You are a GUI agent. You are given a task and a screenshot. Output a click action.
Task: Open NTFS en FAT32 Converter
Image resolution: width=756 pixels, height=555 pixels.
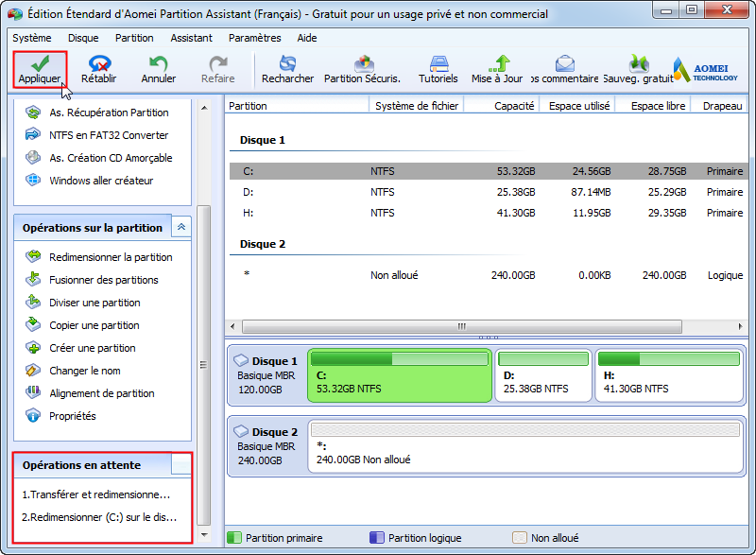point(97,135)
